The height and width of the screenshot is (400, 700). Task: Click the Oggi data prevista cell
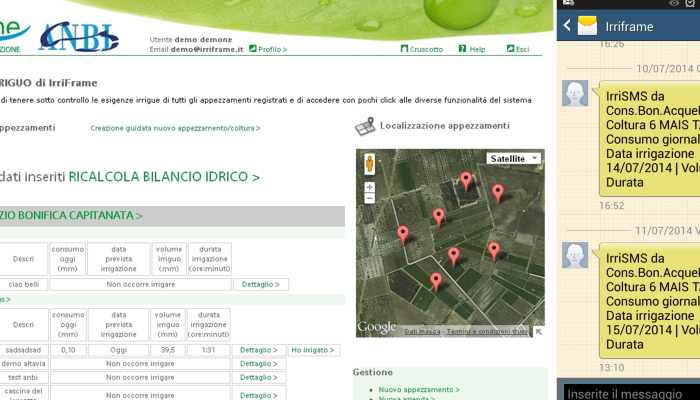tap(118, 350)
